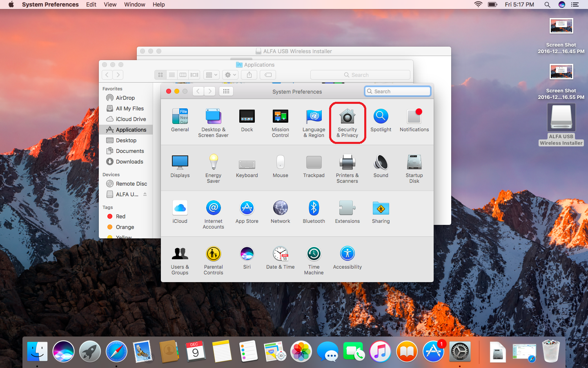Image resolution: width=588 pixels, height=368 pixels.
Task: Open Accessibility preferences
Action: tap(347, 258)
